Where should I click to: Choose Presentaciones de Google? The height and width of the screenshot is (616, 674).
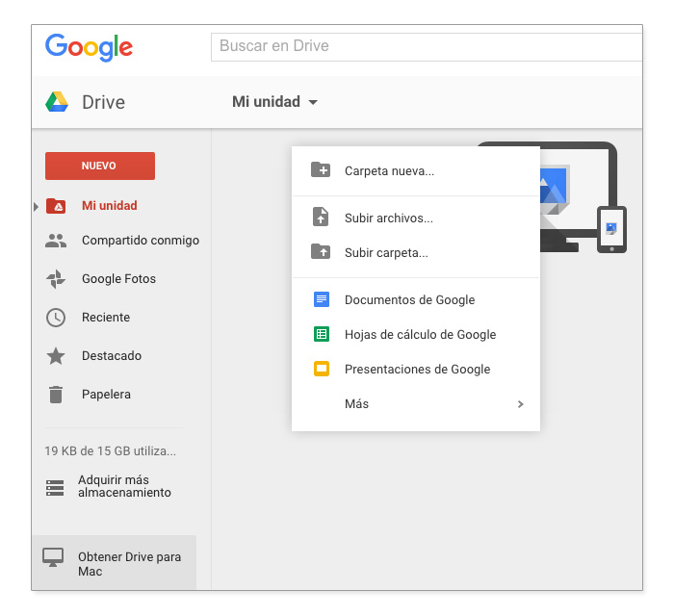[416, 369]
